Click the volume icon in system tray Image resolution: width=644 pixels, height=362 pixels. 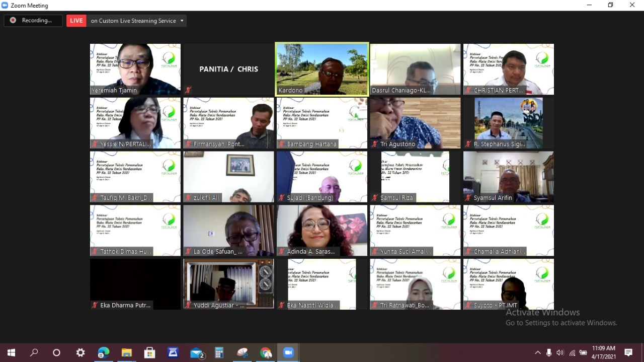[560, 353]
